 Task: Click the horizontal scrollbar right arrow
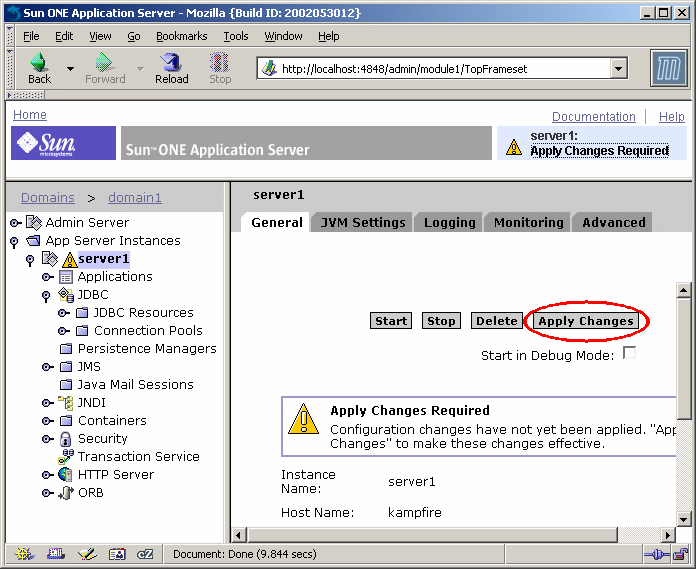point(668,535)
